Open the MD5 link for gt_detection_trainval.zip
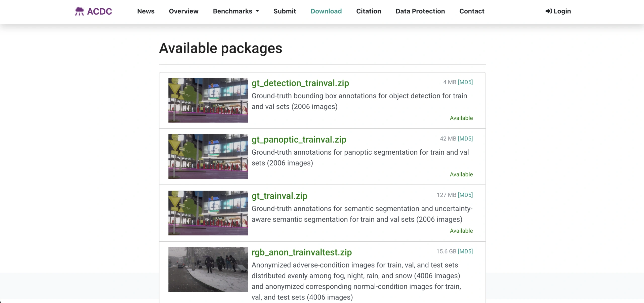The width and height of the screenshot is (644, 303). click(x=465, y=82)
